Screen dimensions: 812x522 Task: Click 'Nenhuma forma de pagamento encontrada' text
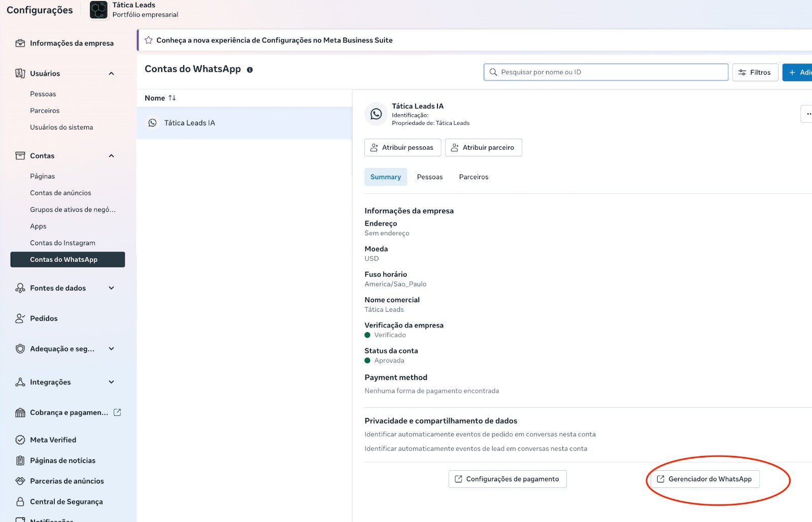click(x=432, y=391)
